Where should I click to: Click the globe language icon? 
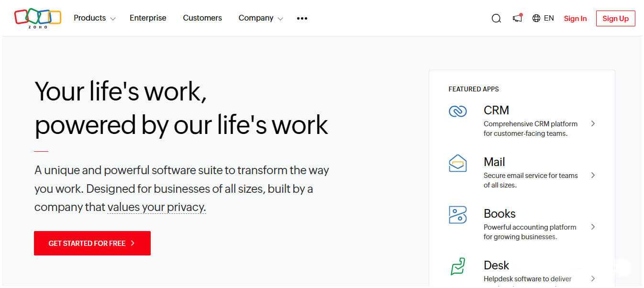tap(536, 18)
